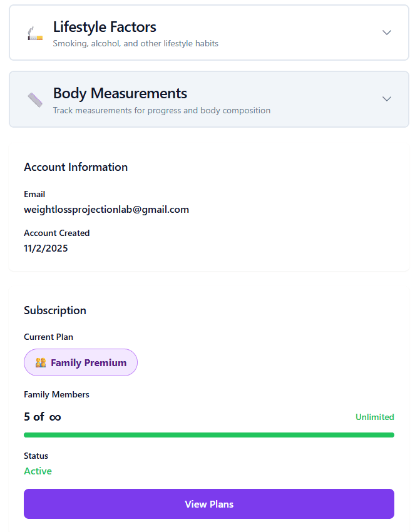Click the View Plans button
The image size is (420, 532).
point(209,504)
